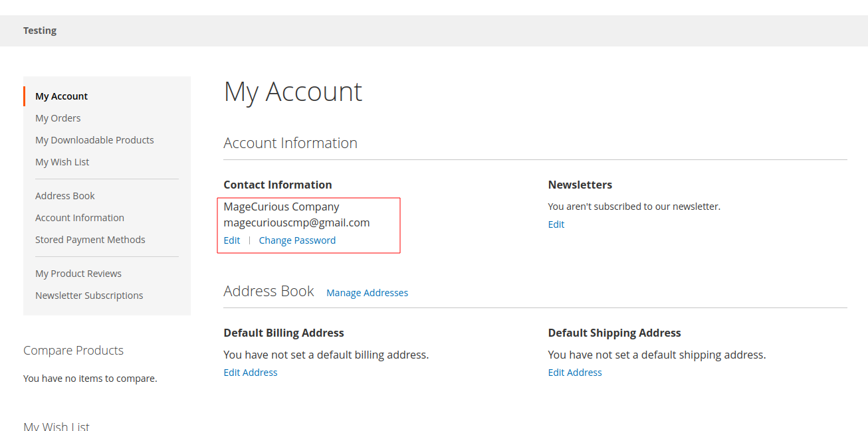Edit the Default Billing Address
This screenshot has height=431, width=868.
pos(250,372)
